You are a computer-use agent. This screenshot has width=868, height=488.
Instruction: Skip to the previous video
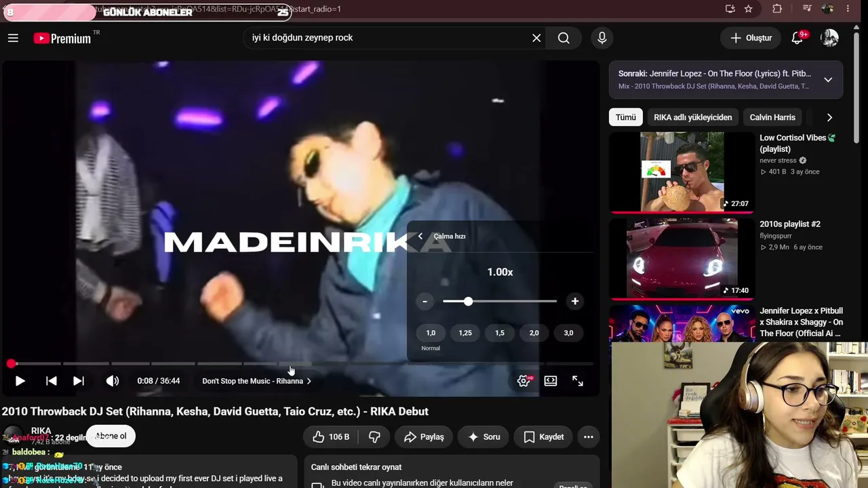(x=52, y=381)
